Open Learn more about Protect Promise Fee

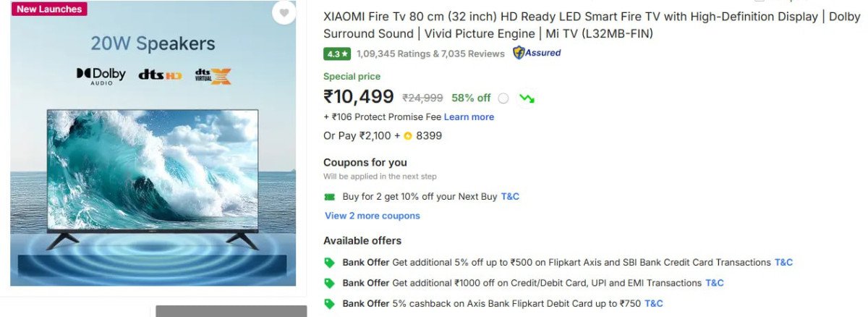[x=469, y=117]
